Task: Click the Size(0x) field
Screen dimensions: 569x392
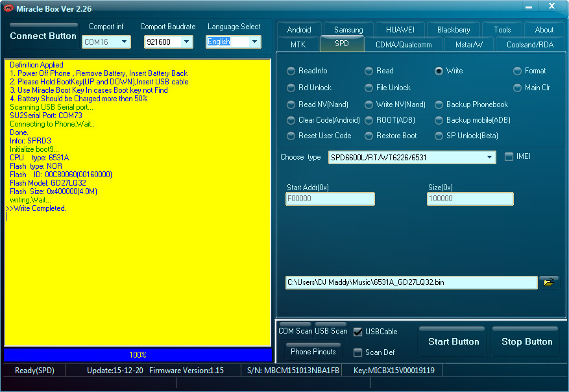Action: [x=470, y=199]
